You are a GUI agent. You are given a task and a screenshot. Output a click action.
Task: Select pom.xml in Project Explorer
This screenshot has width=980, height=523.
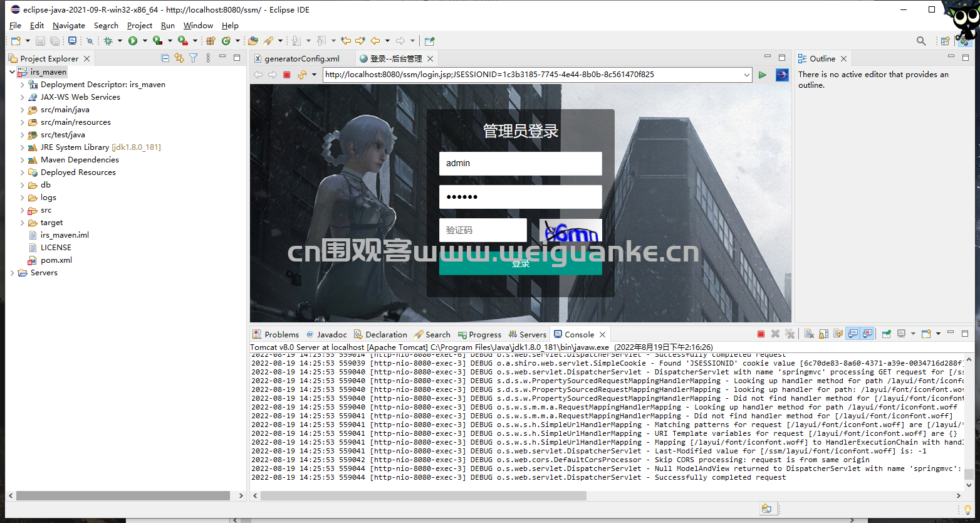tap(56, 260)
